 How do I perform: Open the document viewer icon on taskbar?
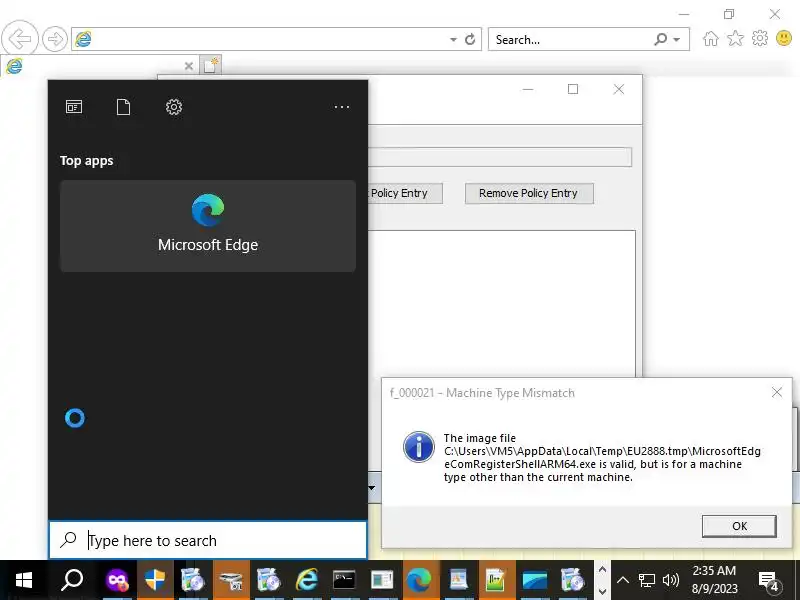[458, 580]
